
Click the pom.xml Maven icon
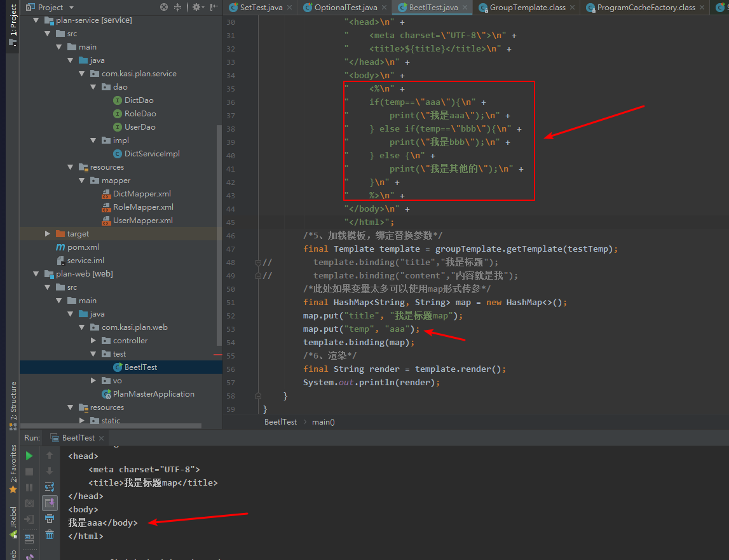(60, 247)
